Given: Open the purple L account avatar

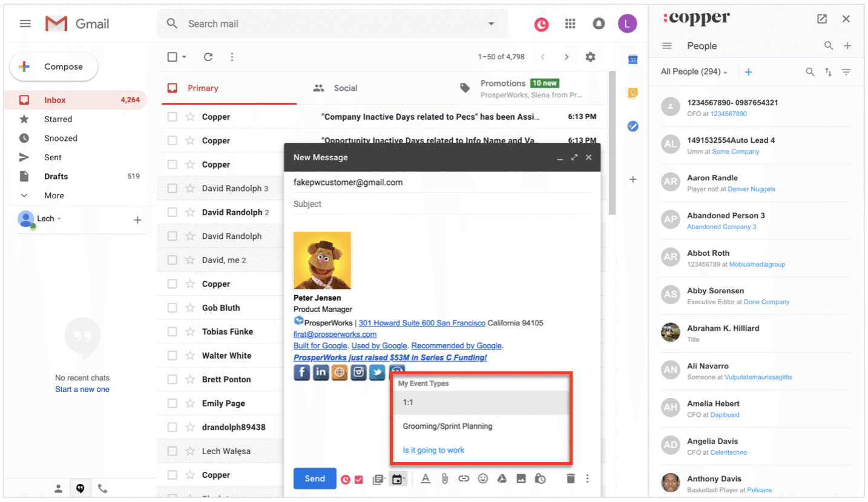Looking at the screenshot, I should click(x=627, y=24).
